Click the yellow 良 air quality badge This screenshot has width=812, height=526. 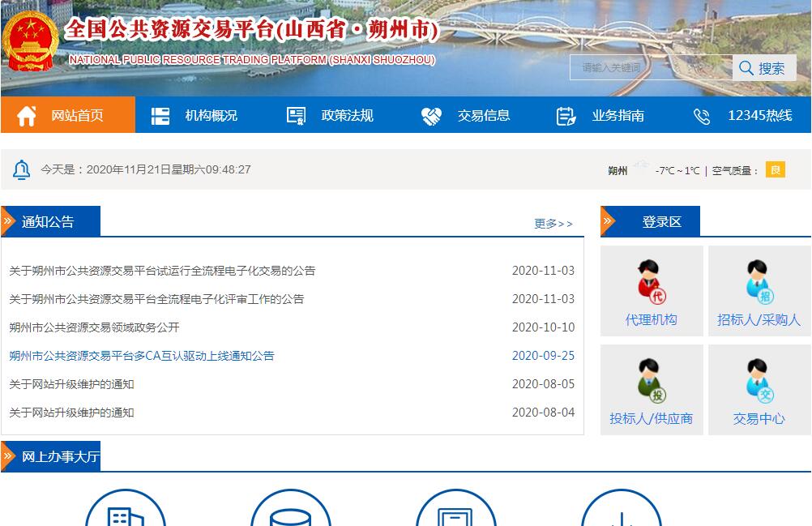pyautogui.click(x=776, y=169)
